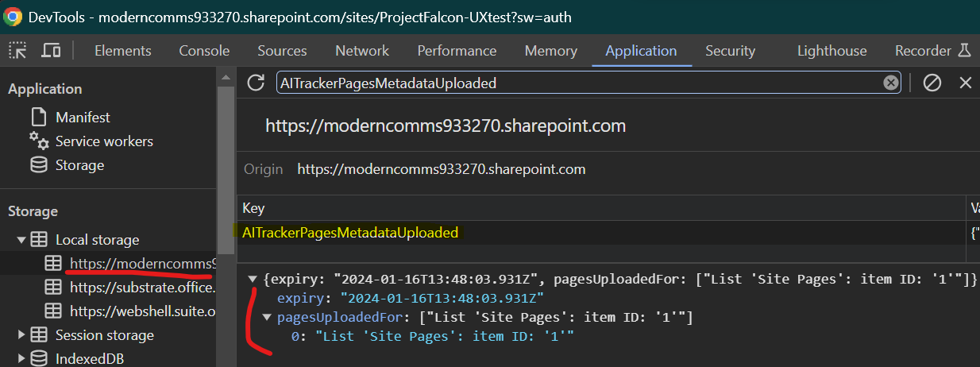Open Service workers in the sidebar
Viewport: 980px width, 367px height.
[104, 141]
